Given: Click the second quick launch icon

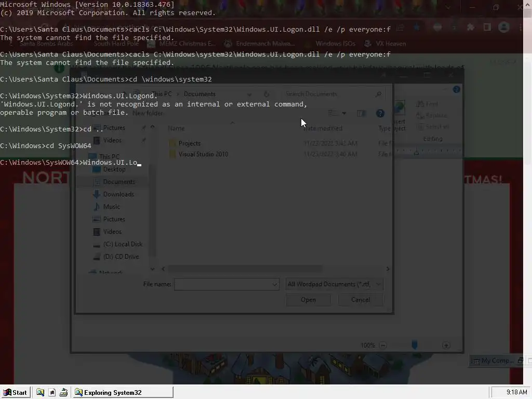Looking at the screenshot, I should (52, 393).
